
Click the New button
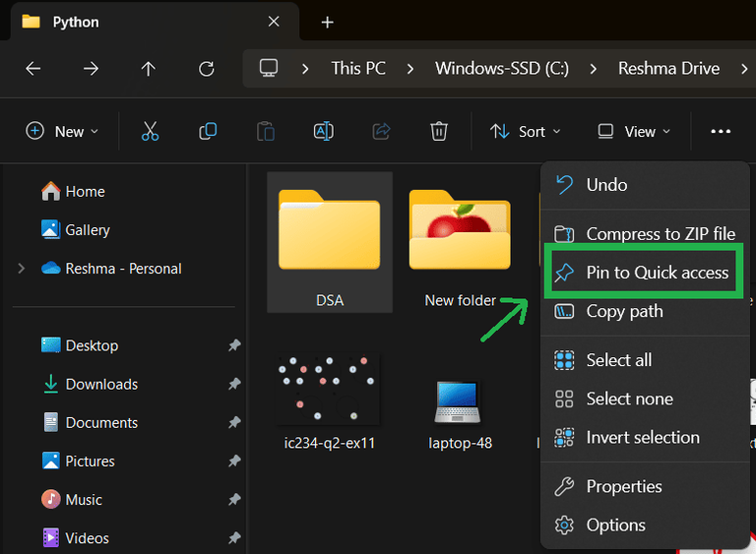coord(62,131)
